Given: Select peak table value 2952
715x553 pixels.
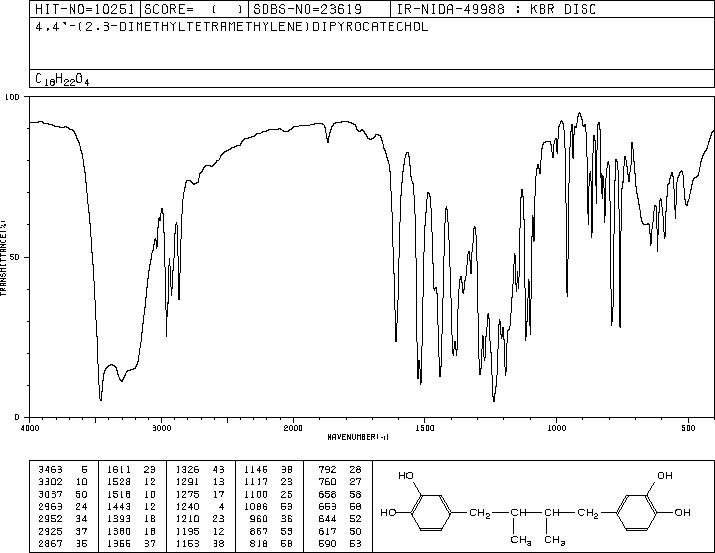Looking at the screenshot, I should [50, 519].
